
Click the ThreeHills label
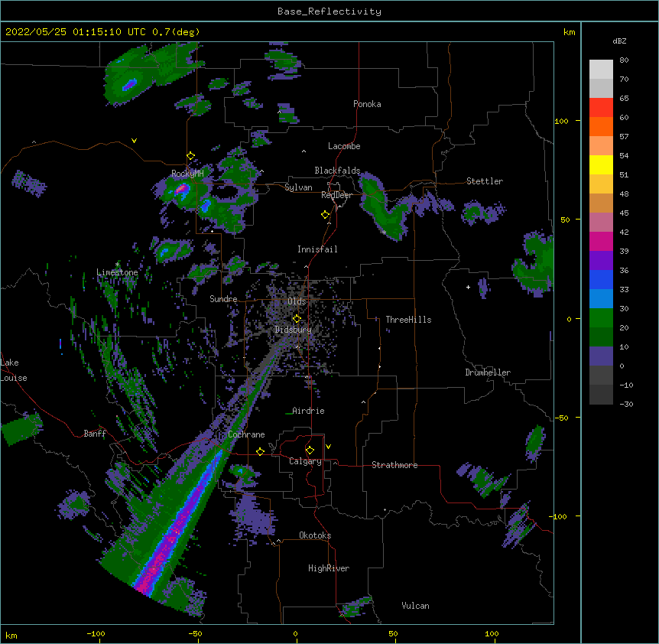(x=408, y=320)
